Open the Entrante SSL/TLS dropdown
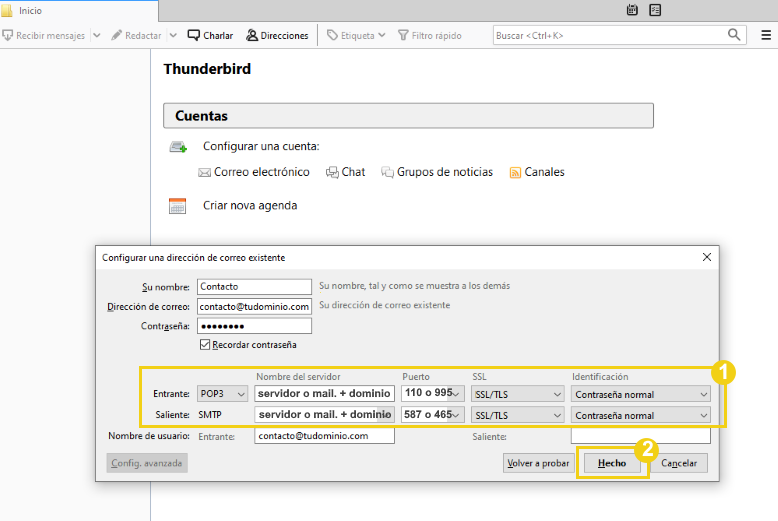778x521 pixels. [x=518, y=394]
